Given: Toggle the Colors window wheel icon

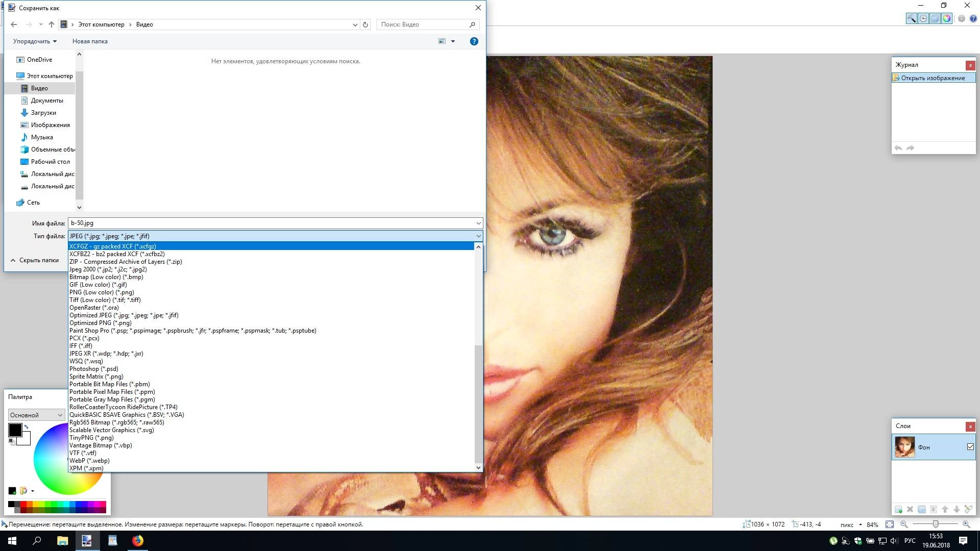Looking at the screenshot, I should tap(947, 18).
